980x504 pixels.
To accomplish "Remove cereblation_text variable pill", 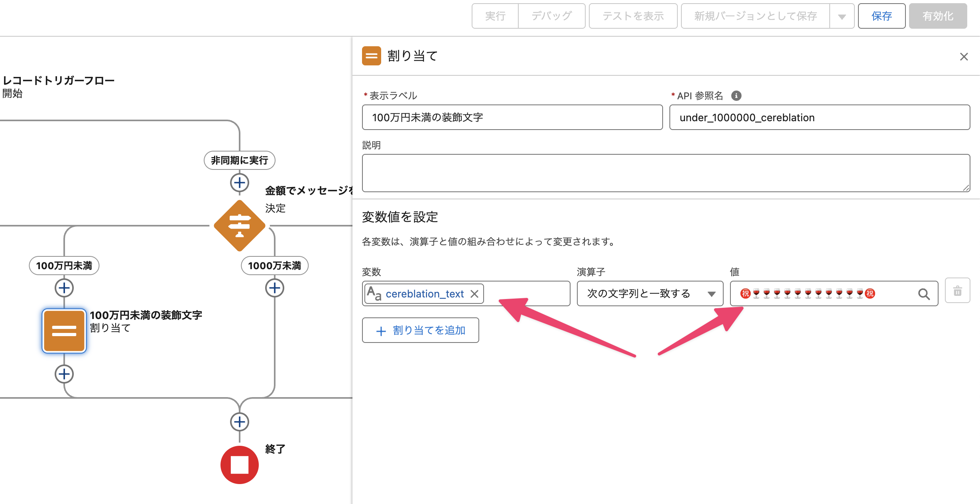I will pos(474,294).
